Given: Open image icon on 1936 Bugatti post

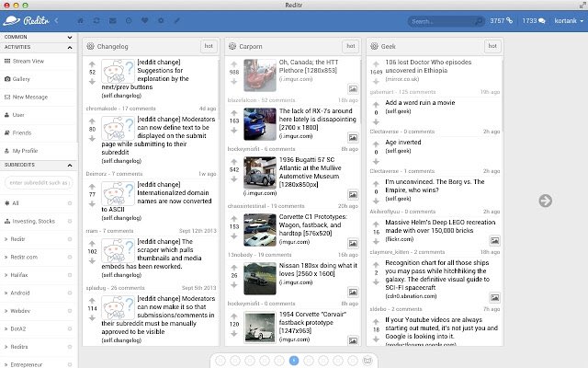Looking at the screenshot, I should (353, 194).
